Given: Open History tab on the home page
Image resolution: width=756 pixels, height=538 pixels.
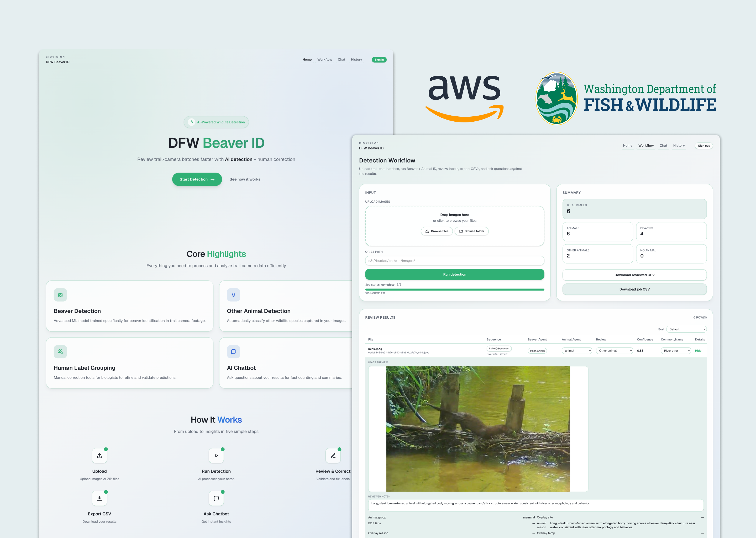Looking at the screenshot, I should (356, 60).
